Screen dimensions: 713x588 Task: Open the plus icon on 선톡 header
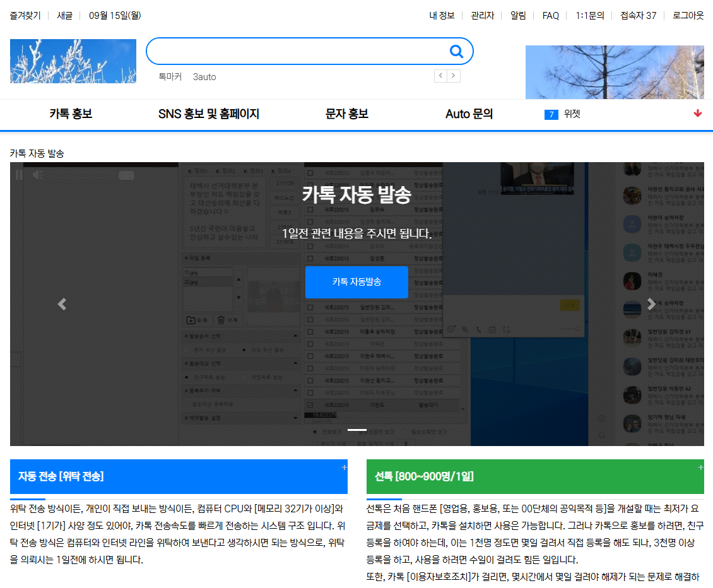pyautogui.click(x=701, y=467)
